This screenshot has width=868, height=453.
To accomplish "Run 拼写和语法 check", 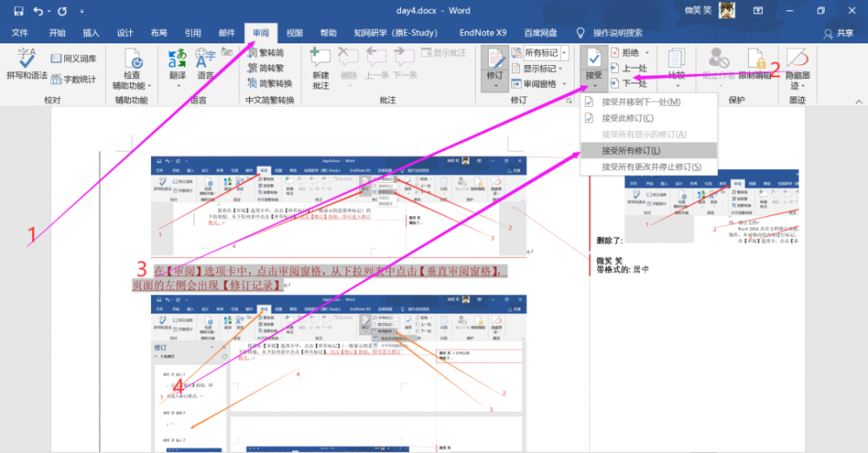I will coord(27,63).
